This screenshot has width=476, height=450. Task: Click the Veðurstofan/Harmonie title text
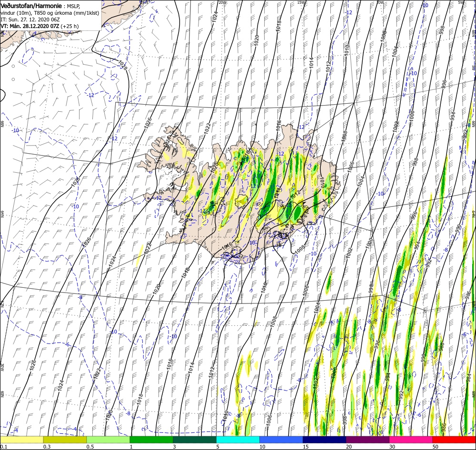[x=31, y=6]
